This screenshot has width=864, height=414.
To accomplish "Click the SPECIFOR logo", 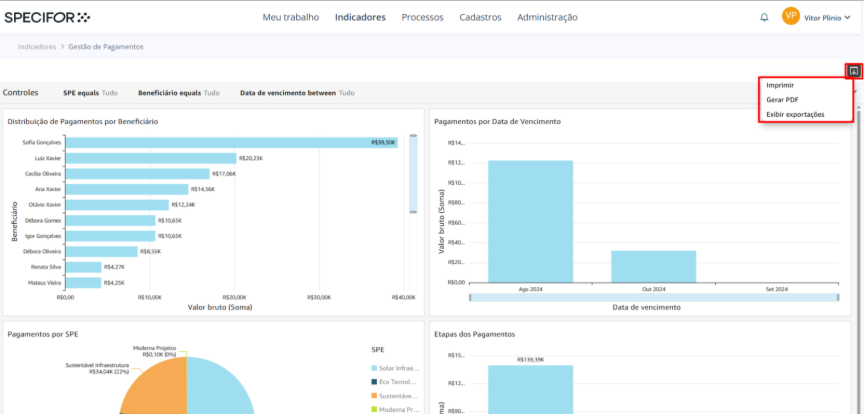I will [47, 18].
